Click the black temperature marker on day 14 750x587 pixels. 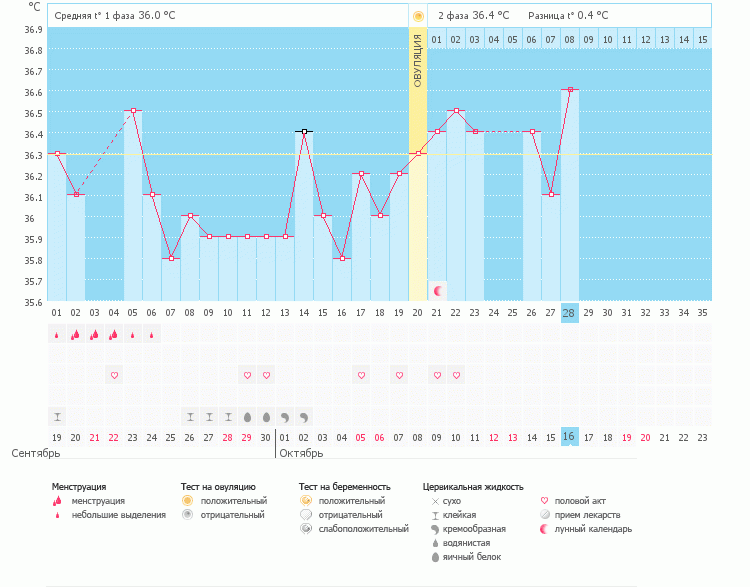[304, 131]
